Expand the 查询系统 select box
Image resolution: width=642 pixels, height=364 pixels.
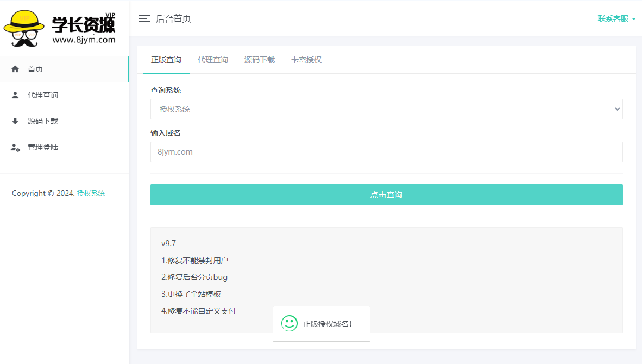pyautogui.click(x=386, y=109)
